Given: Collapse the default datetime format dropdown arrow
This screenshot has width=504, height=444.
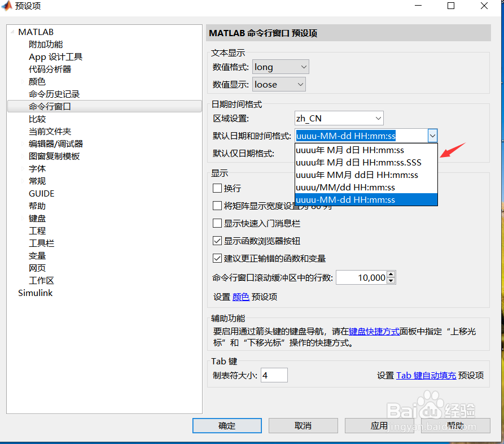Looking at the screenshot, I should click(x=433, y=136).
